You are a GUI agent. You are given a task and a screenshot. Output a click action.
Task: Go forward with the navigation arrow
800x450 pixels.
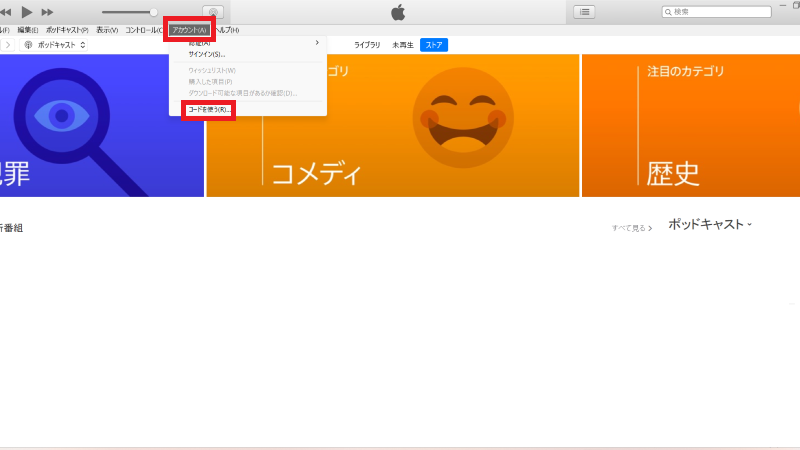point(8,45)
